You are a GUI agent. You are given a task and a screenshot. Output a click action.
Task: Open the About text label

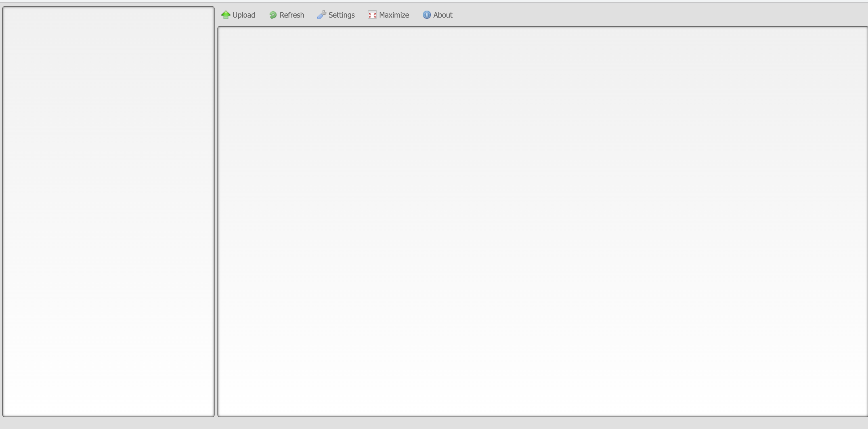point(443,15)
